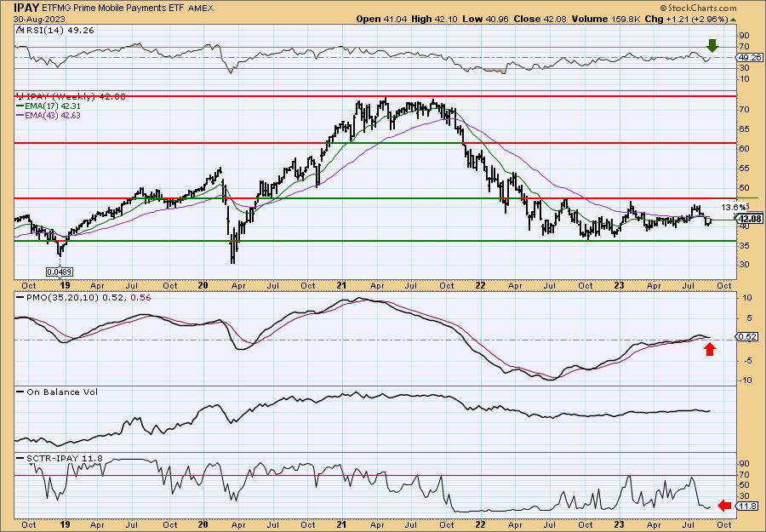
Task: Click the Chg +1.21 (+2.96%) value
Action: pyautogui.click(x=686, y=19)
